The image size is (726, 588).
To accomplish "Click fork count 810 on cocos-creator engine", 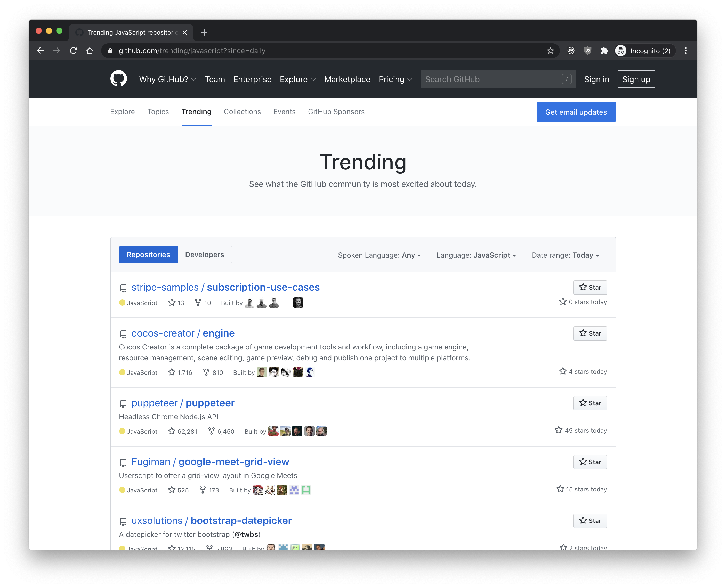I will pos(213,372).
